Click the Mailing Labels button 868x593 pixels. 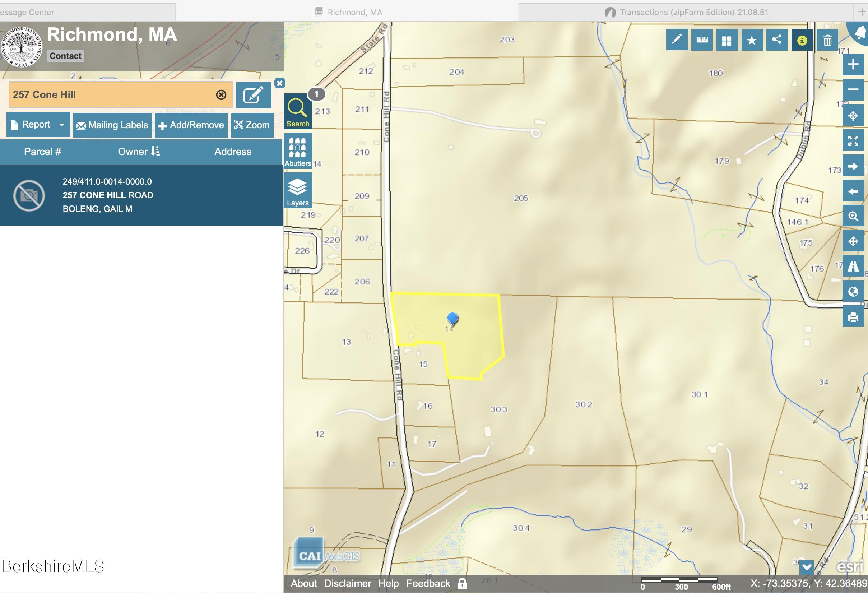coord(112,125)
